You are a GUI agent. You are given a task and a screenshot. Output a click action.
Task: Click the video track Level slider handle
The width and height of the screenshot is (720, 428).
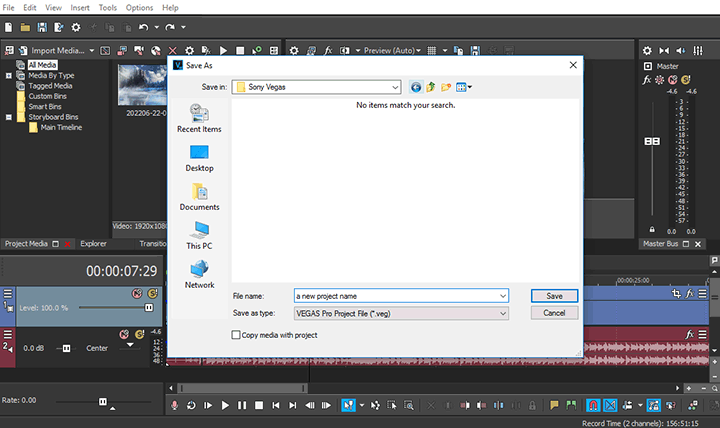pyautogui.click(x=148, y=307)
